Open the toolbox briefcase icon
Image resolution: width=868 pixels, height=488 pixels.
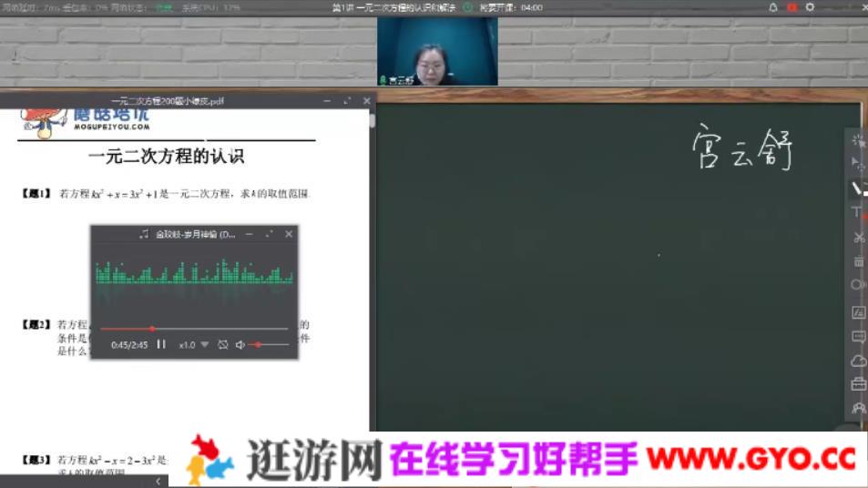[x=859, y=384]
